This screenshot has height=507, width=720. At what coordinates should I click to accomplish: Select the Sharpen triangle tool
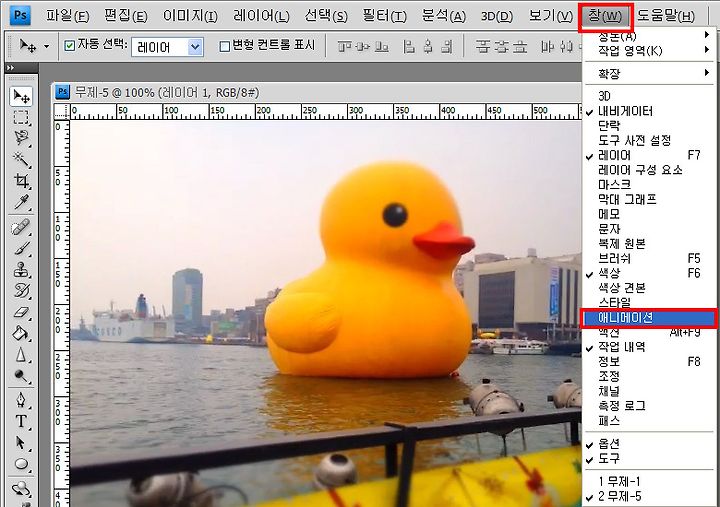click(21, 355)
